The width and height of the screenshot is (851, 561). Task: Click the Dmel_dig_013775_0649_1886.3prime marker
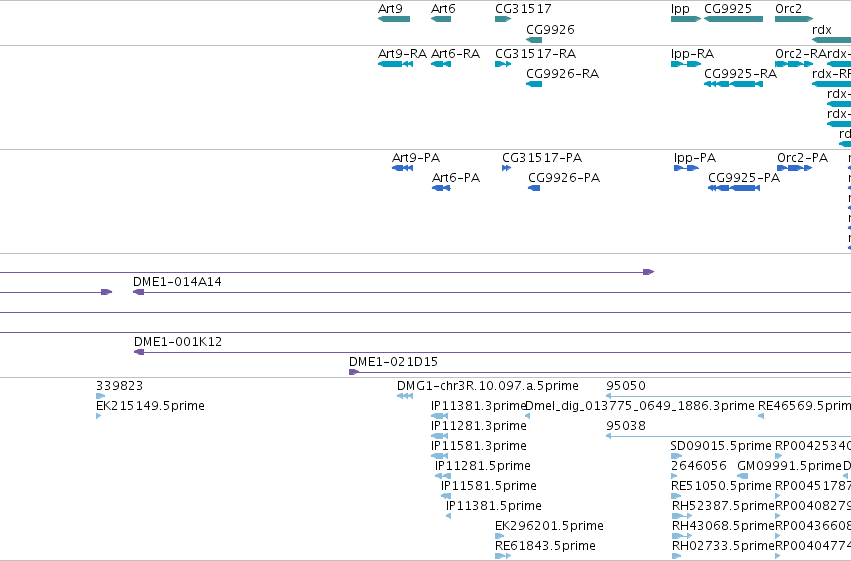click(x=528, y=416)
